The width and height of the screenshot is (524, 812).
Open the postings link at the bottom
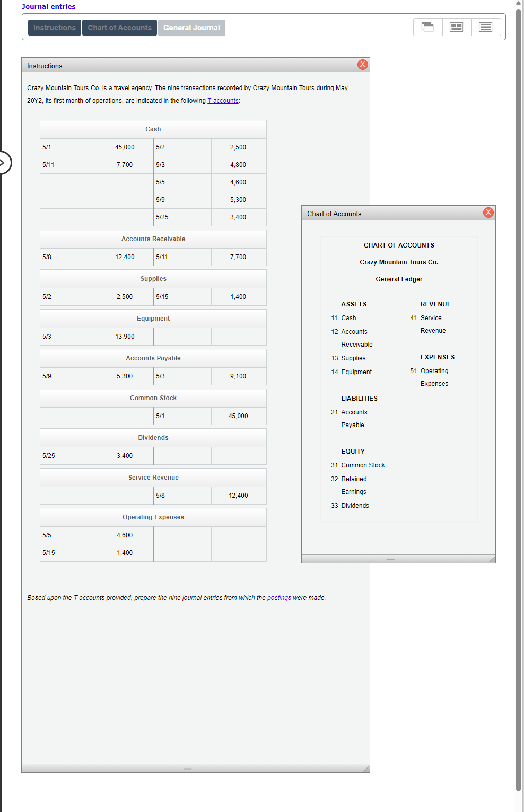point(279,597)
